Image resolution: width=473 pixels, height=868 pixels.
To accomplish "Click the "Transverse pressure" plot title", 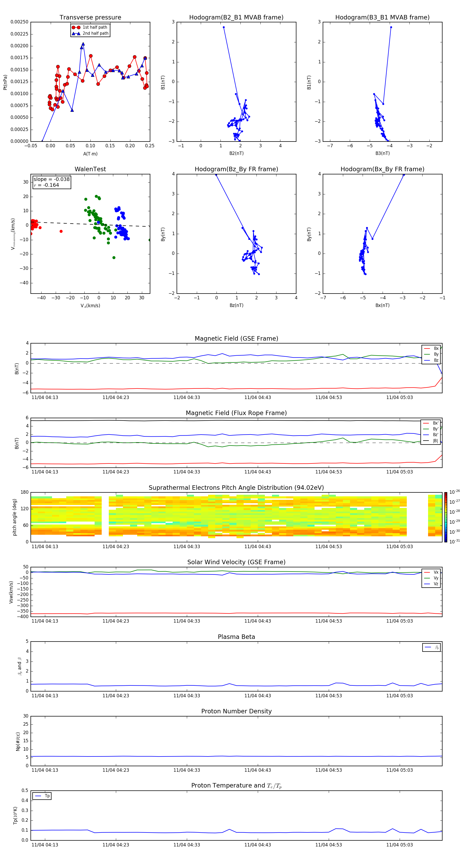I will [90, 17].
